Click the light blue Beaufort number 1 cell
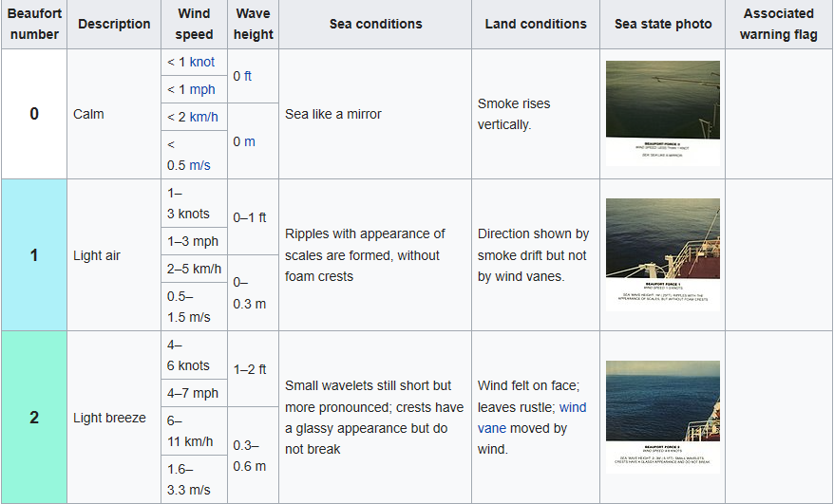The image size is (834, 504). tap(34, 255)
